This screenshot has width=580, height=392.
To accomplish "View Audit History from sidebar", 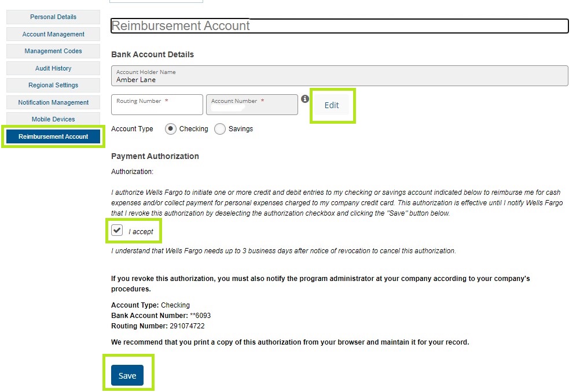I will [53, 68].
